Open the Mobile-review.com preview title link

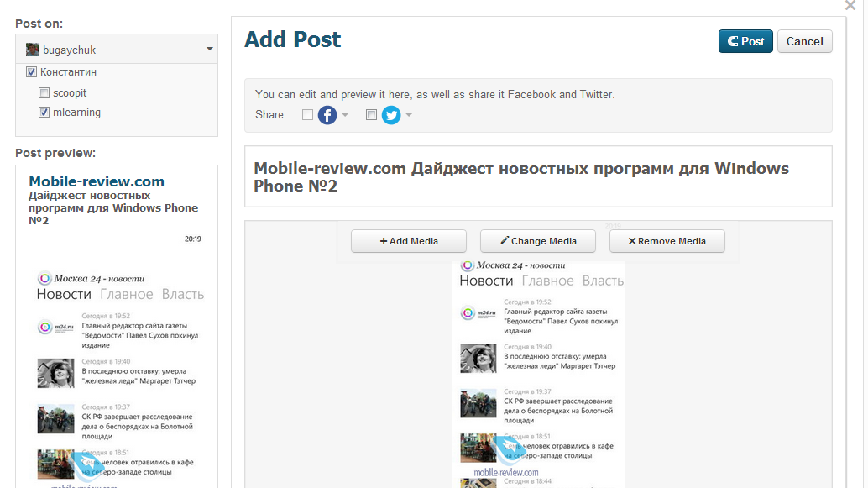coord(97,181)
